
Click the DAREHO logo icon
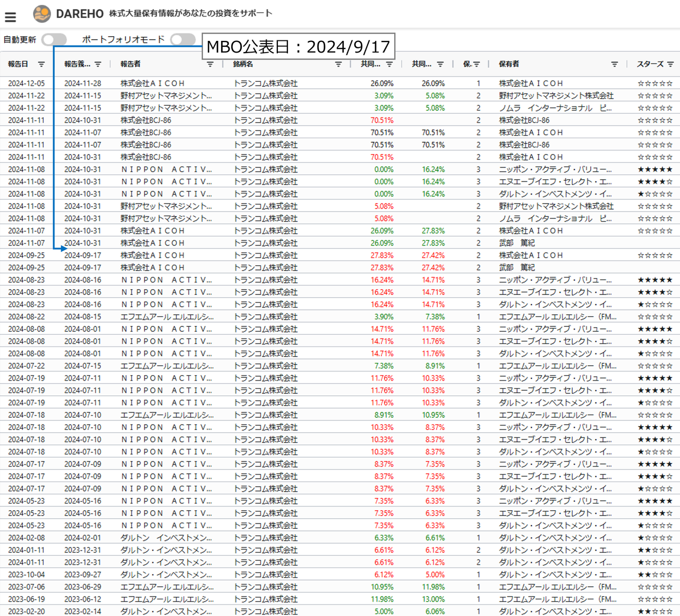point(42,14)
